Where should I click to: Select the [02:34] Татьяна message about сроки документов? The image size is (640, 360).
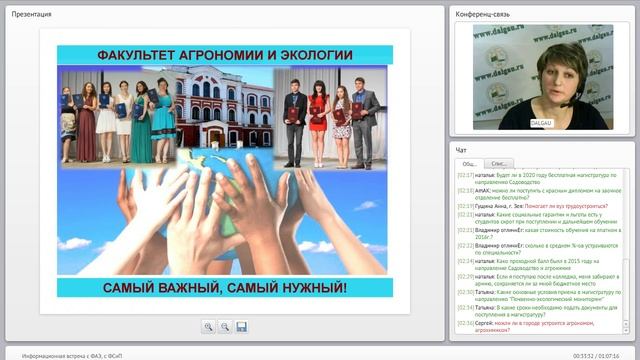pos(539,311)
